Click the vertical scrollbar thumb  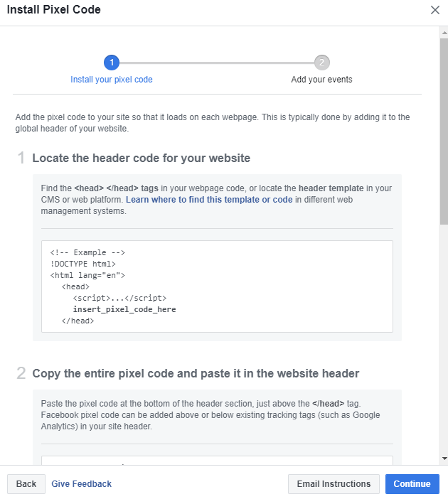tap(444, 131)
